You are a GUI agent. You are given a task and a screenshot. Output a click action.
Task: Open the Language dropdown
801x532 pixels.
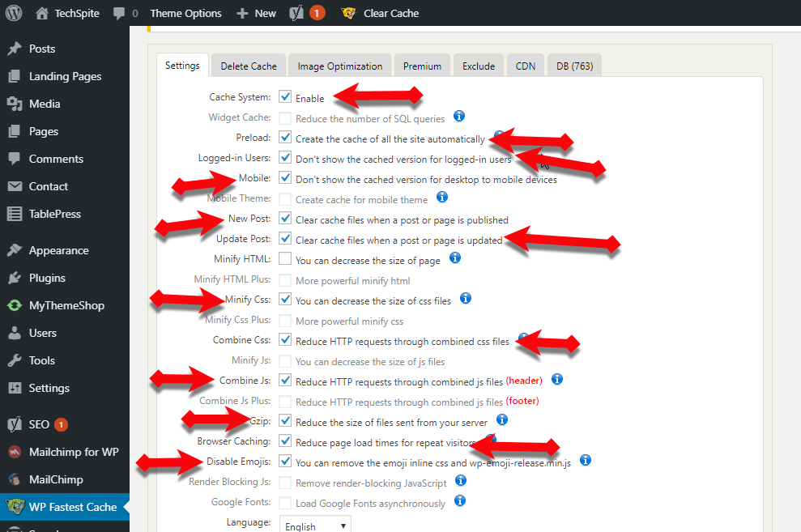pos(316,526)
